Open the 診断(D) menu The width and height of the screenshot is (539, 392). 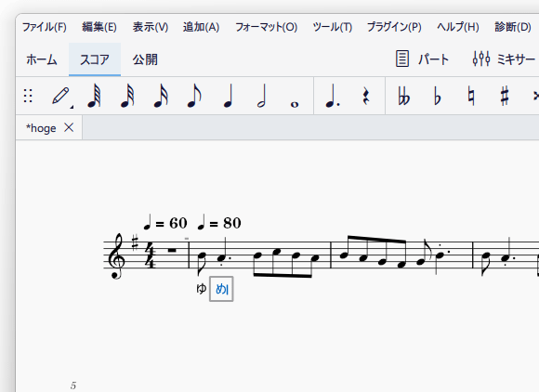point(513,27)
